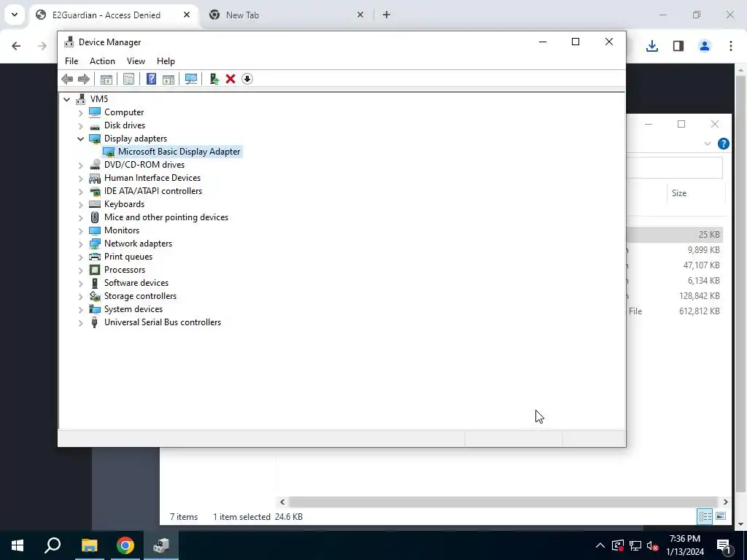Expand the System devices node
Viewport: 747px width, 560px height.
(80, 309)
